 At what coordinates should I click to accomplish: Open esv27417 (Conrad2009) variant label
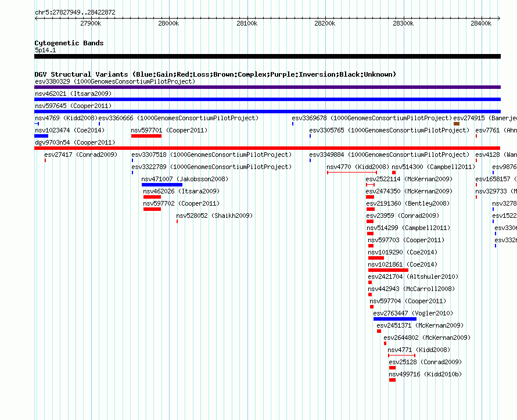(x=81, y=155)
